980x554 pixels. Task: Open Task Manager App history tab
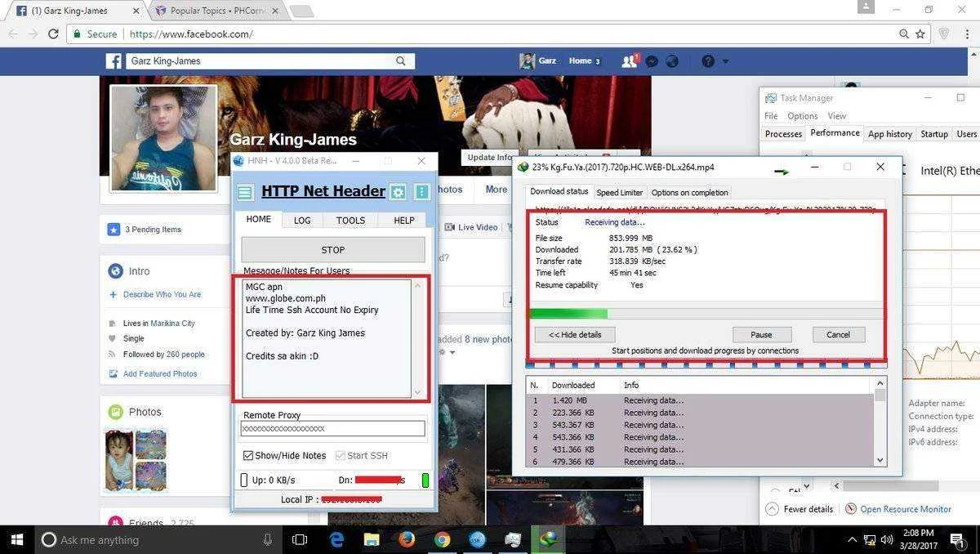[x=890, y=134]
